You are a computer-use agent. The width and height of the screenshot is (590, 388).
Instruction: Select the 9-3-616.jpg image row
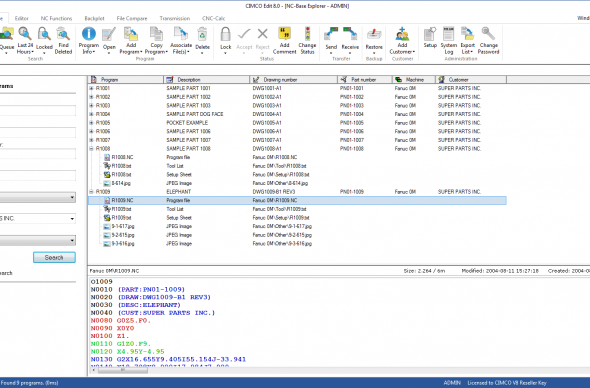pyautogui.click(x=297, y=244)
